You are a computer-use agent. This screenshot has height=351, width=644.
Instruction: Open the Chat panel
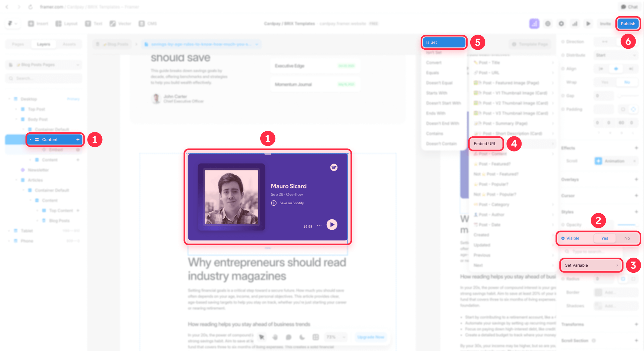pyautogui.click(x=629, y=7)
